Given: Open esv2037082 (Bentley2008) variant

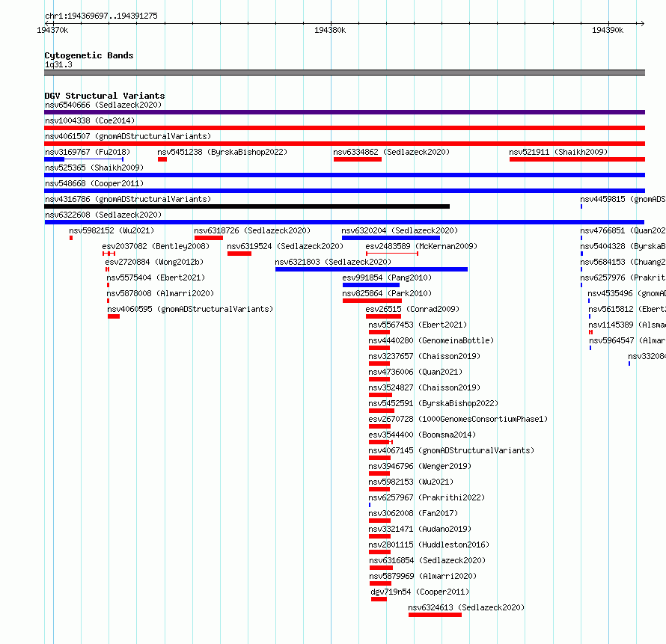Looking at the screenshot, I should tap(156, 246).
